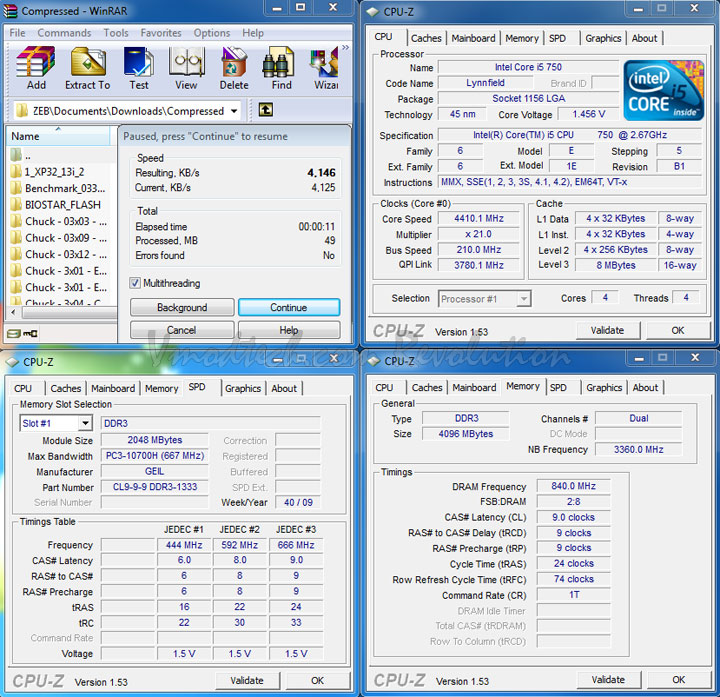The image size is (720, 697).
Task: Select the Chuck - 03x03 folder
Action: [59, 221]
